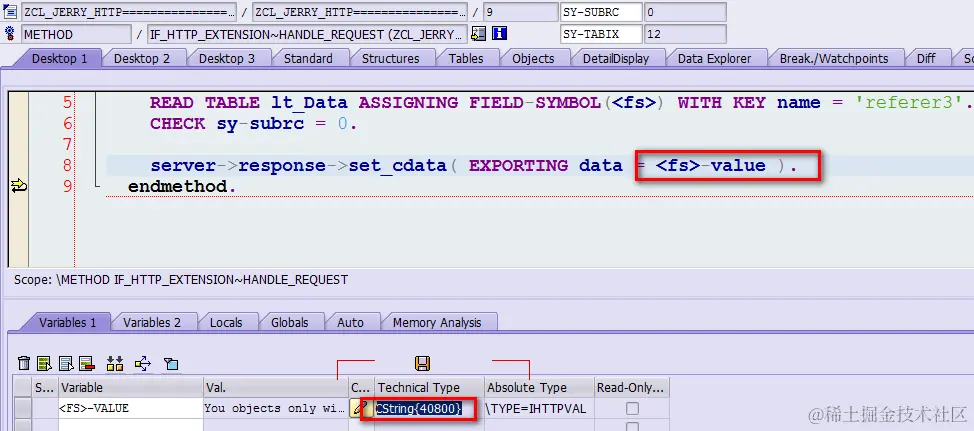
Task: Click the blue information icon
Action: coord(499,34)
